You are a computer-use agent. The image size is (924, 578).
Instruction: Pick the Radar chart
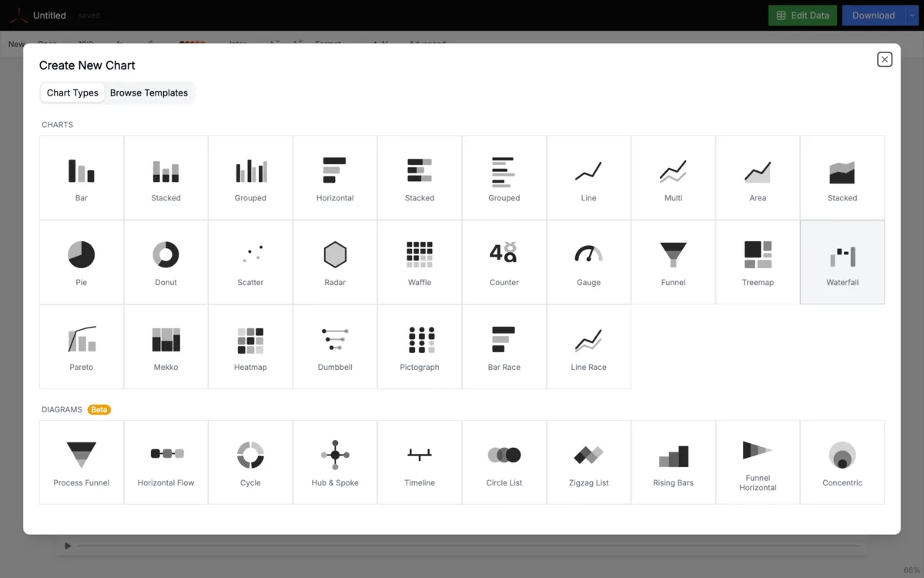[335, 262]
